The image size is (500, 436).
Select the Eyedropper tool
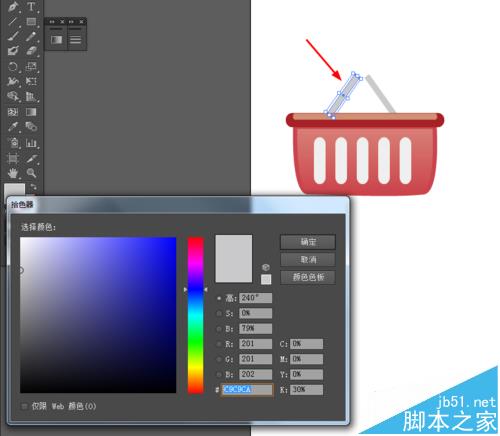click(x=13, y=127)
